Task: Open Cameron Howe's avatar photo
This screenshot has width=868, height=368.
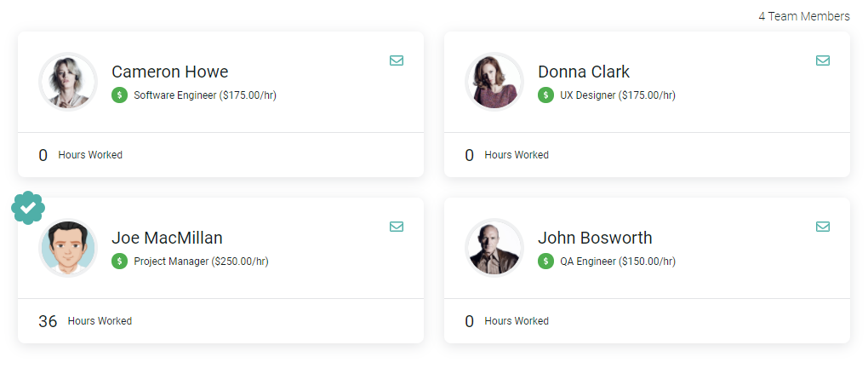Action: pos(68,82)
